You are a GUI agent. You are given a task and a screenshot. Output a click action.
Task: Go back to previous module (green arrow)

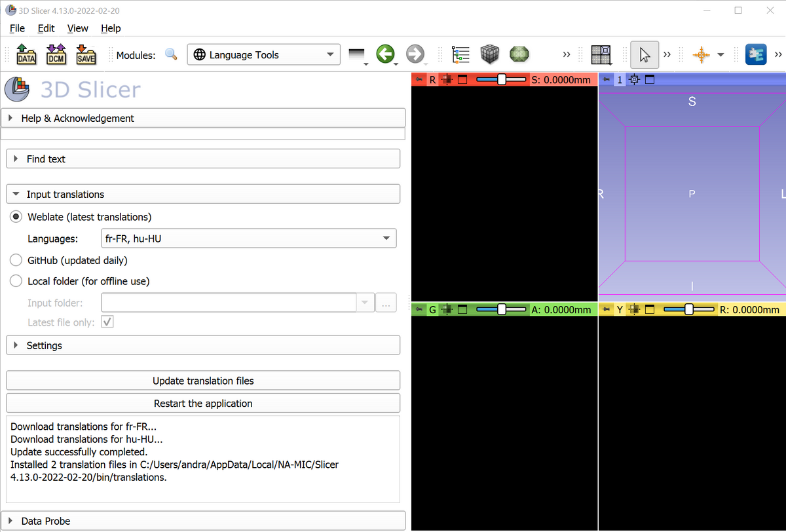(386, 54)
